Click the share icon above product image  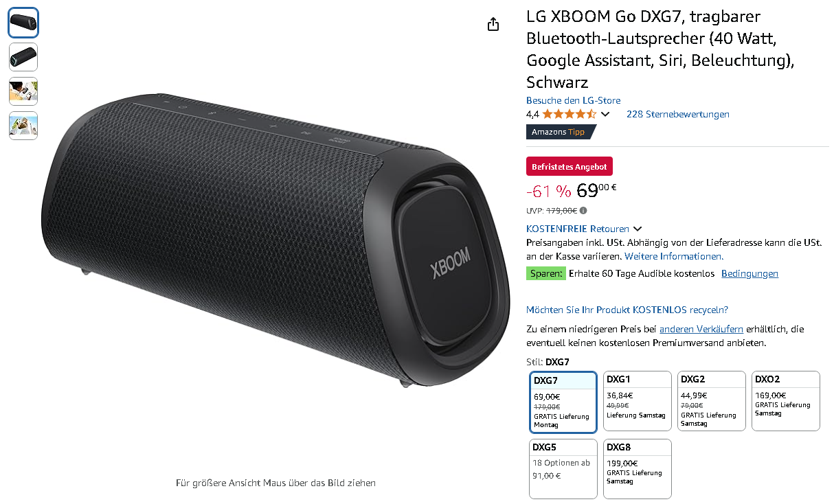[493, 24]
